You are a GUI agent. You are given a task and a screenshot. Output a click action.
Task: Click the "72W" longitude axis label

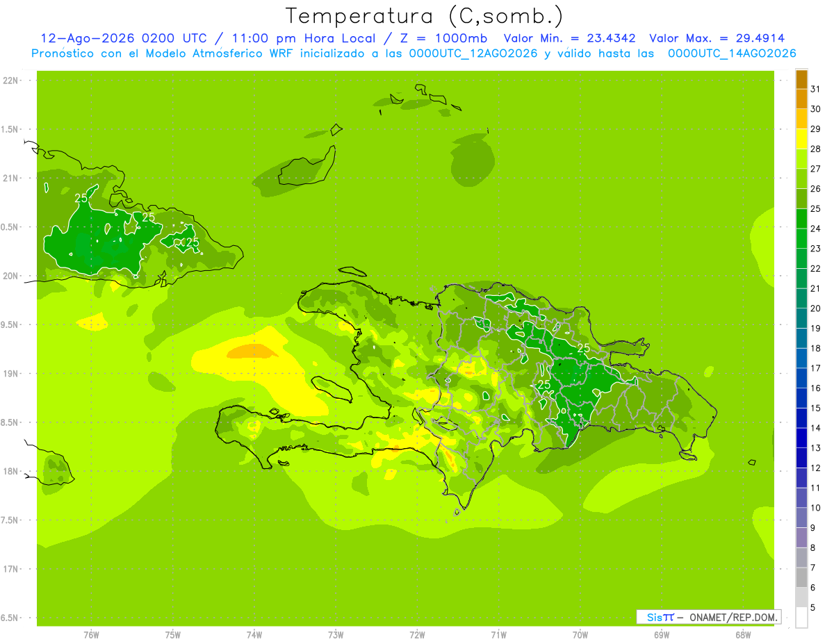[417, 636]
